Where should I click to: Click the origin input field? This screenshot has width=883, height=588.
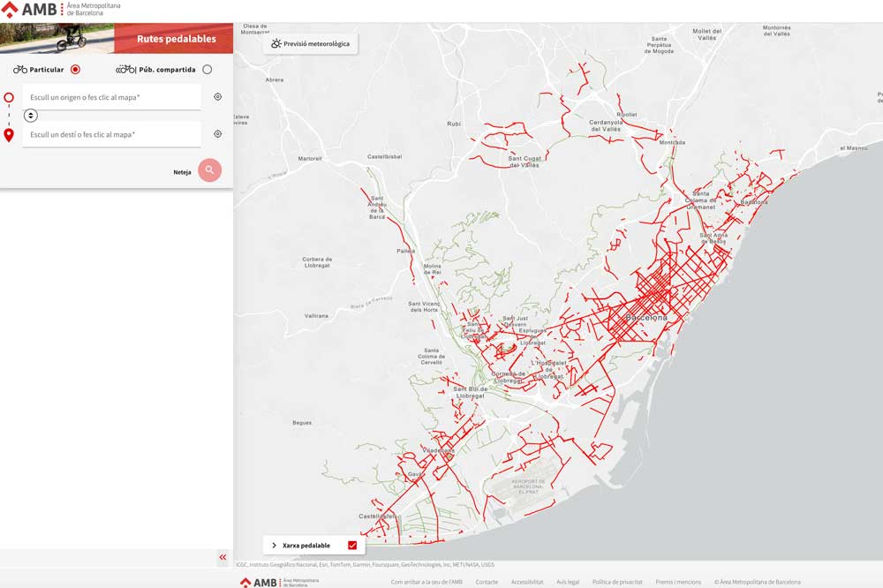coord(111,97)
